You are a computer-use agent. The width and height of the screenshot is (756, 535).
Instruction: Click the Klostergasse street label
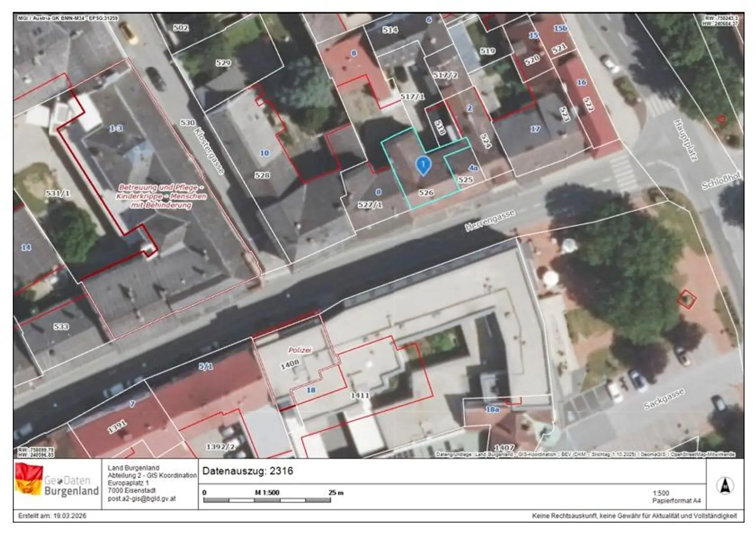pos(209,151)
